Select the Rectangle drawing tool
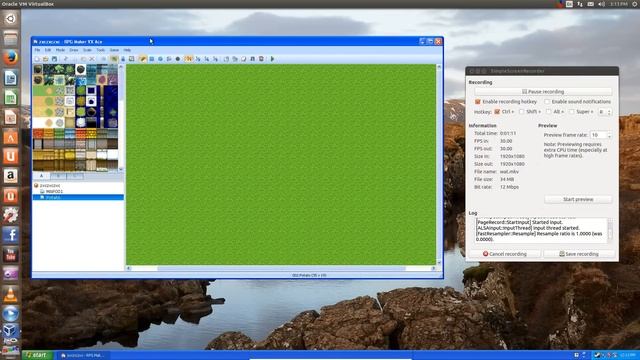640x360 pixels. pyautogui.click(x=152, y=59)
